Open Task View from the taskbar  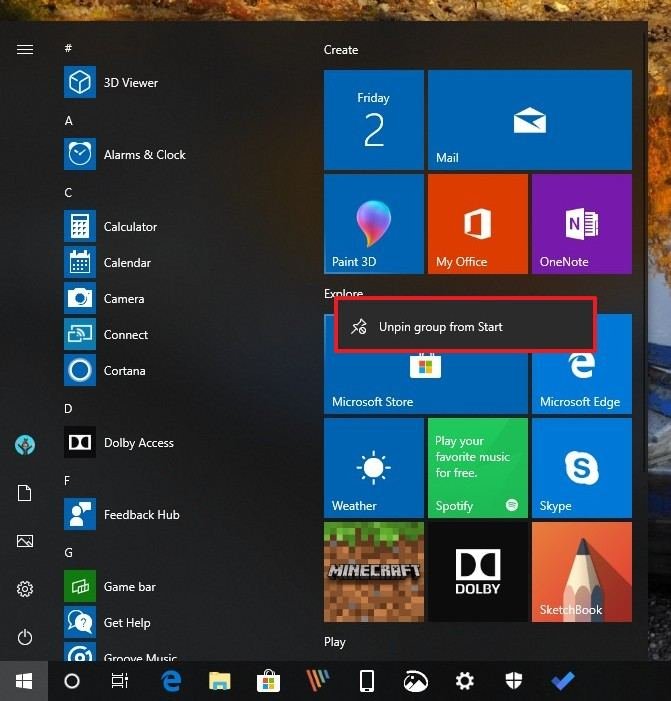120,681
